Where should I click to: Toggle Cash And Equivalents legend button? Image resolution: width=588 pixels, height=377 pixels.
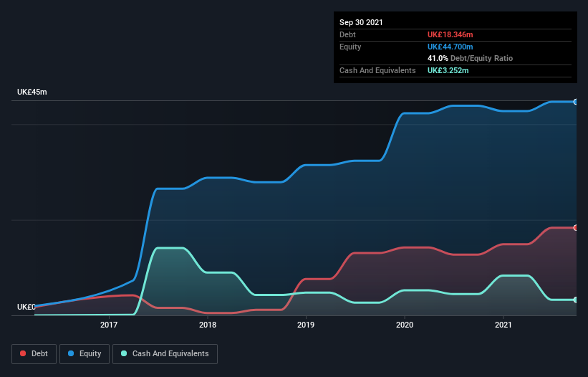click(x=165, y=354)
